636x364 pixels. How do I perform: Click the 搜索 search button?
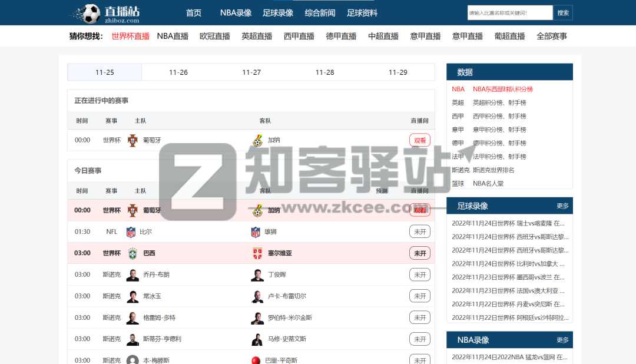pos(562,12)
